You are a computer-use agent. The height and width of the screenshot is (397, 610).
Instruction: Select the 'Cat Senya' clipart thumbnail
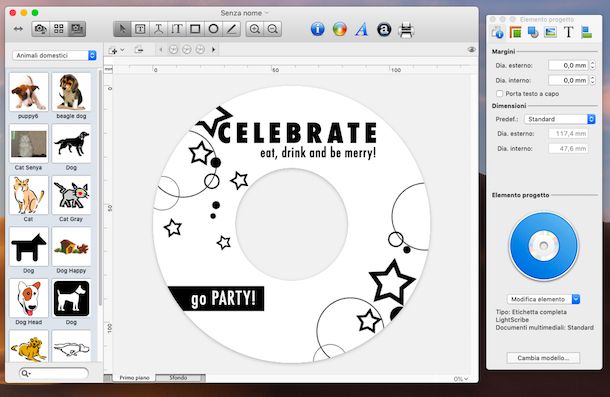coord(28,144)
